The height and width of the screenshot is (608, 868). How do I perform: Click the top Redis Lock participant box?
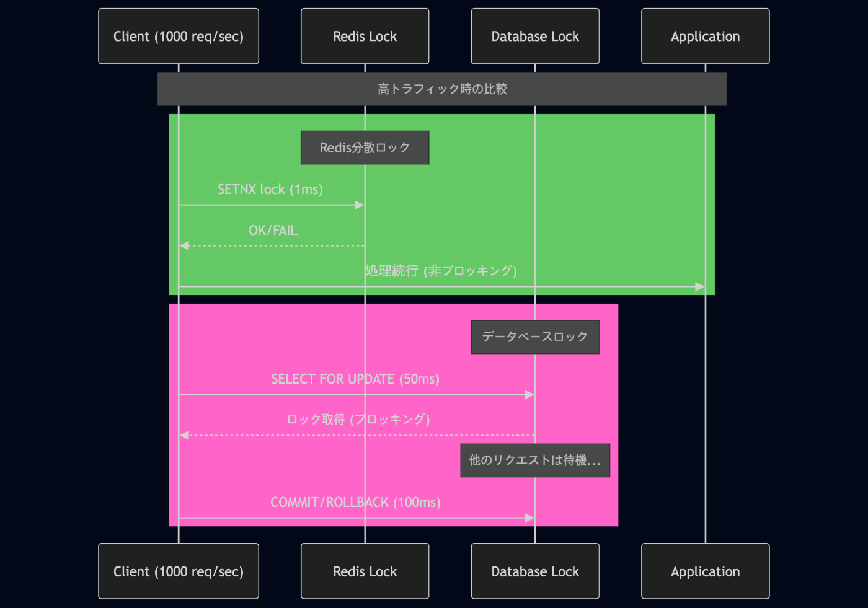[365, 36]
